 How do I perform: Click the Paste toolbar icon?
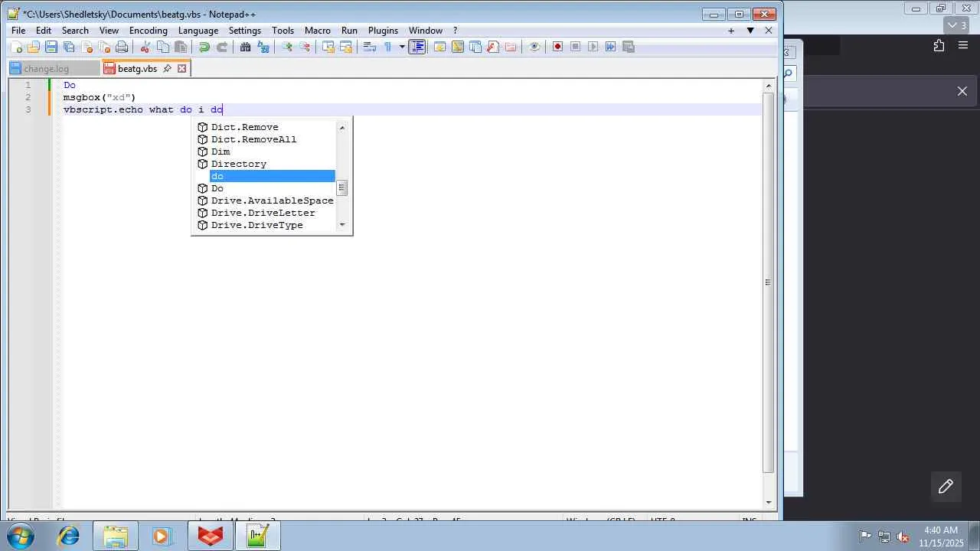[x=181, y=47]
